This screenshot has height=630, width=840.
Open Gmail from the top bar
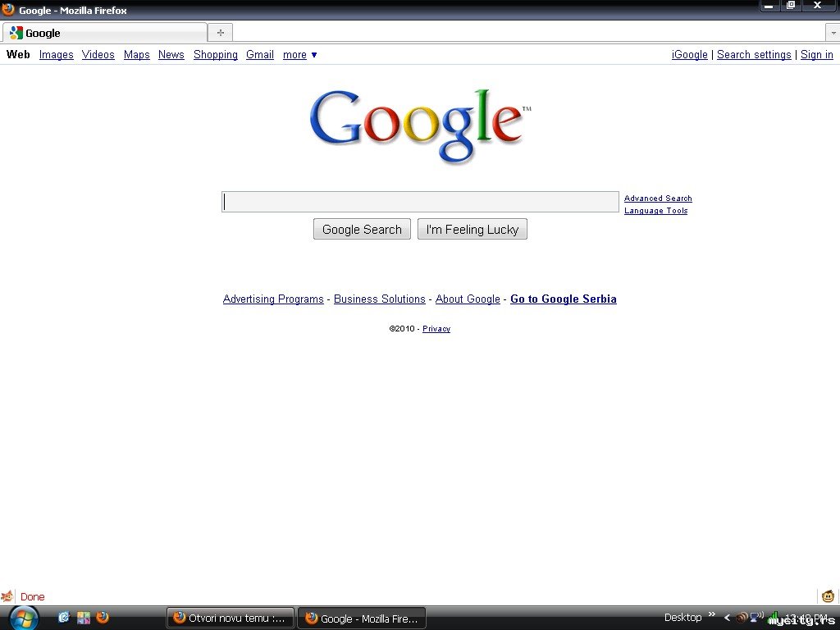[x=260, y=55]
